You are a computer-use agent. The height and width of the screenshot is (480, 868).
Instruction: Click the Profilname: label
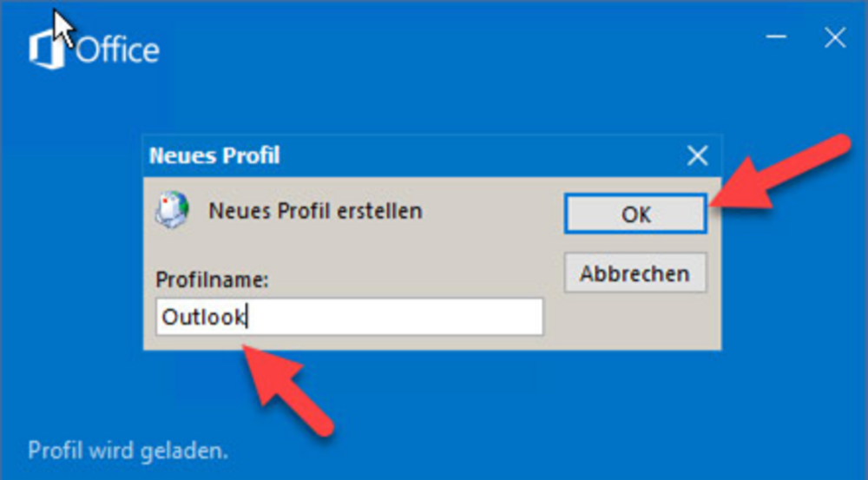click(212, 279)
